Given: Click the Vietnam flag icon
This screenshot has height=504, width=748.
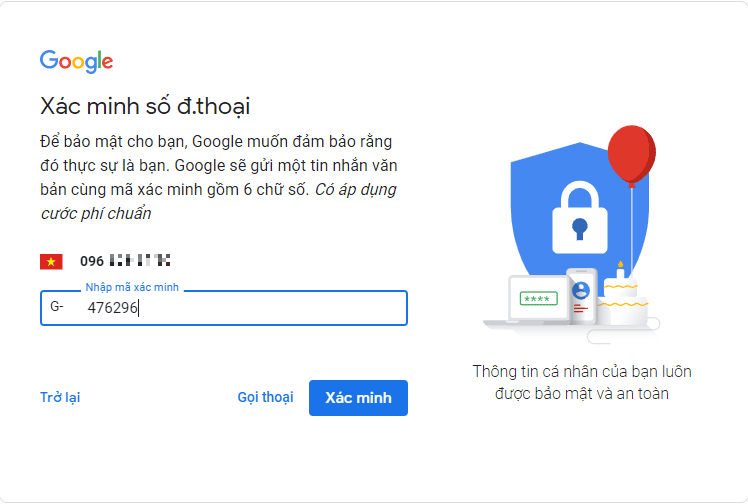Looking at the screenshot, I should (x=51, y=262).
